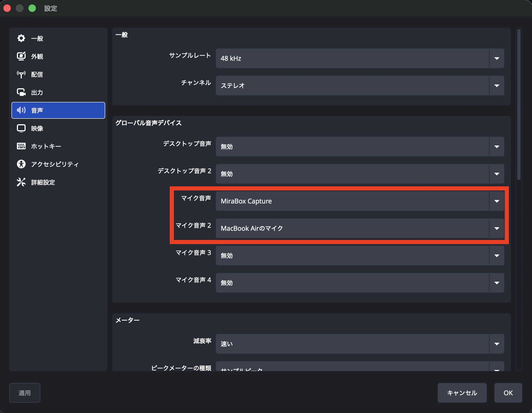Click the 音声 speaker icon
Screen dimensions: 532x413
21,110
